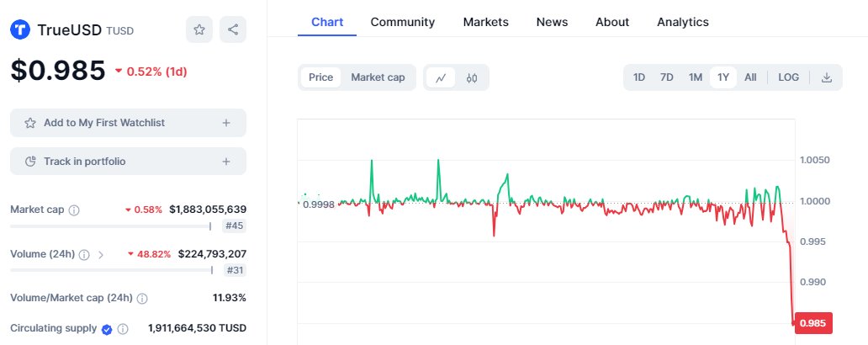Open Circulating supply info icon
The height and width of the screenshot is (345, 868).
[x=123, y=329]
